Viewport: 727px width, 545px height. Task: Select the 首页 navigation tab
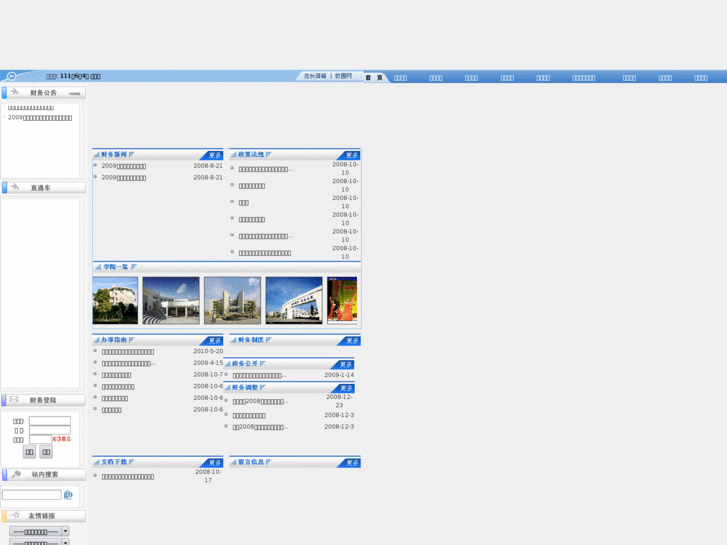[374, 77]
